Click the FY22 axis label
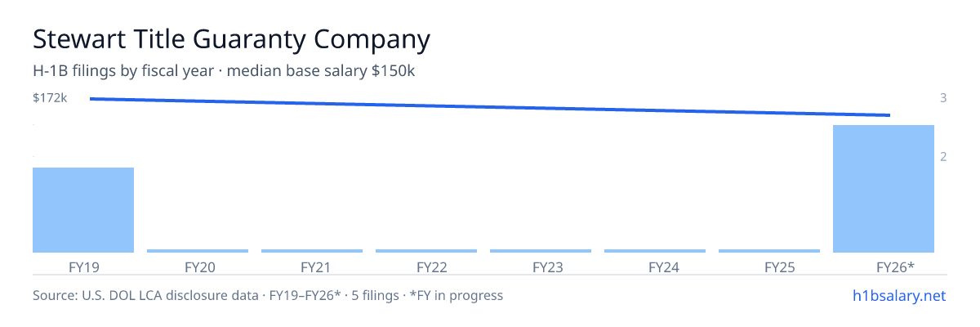 coord(426,267)
